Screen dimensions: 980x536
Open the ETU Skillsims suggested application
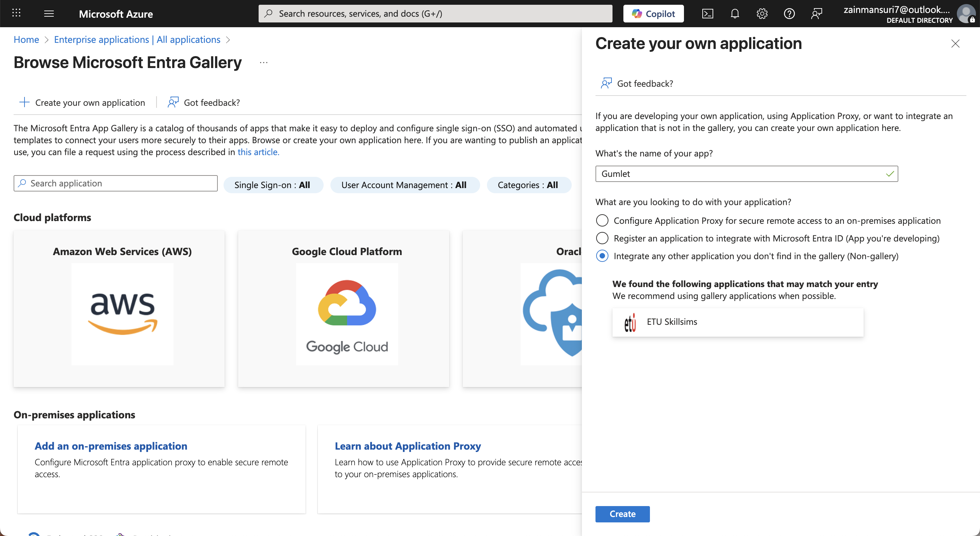[x=738, y=322]
